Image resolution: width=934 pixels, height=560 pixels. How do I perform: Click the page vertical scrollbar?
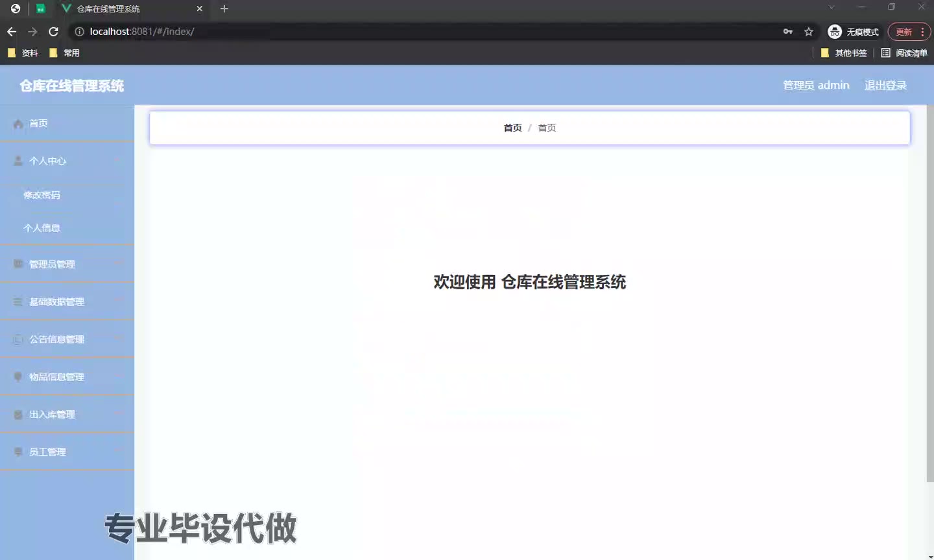click(x=930, y=294)
